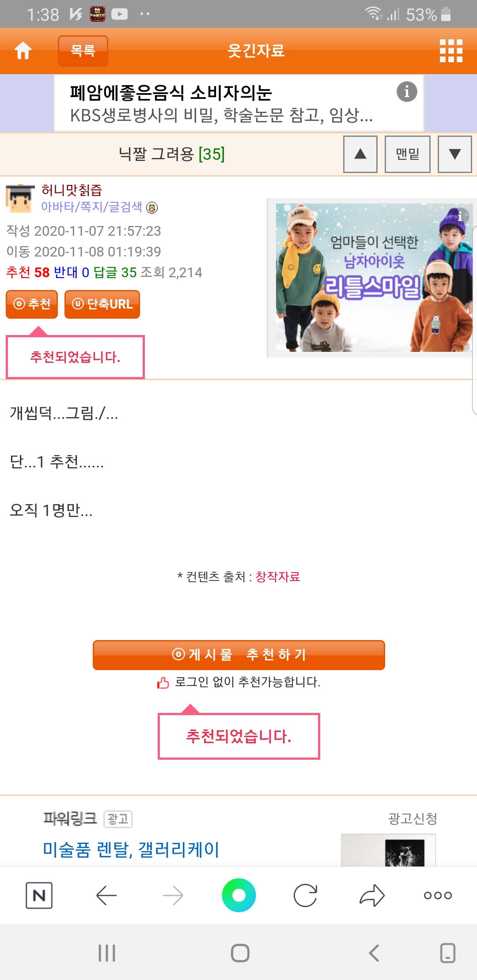This screenshot has height=980, width=477.
Task: Jump up with the ▲ arrow button
Action: tap(360, 154)
